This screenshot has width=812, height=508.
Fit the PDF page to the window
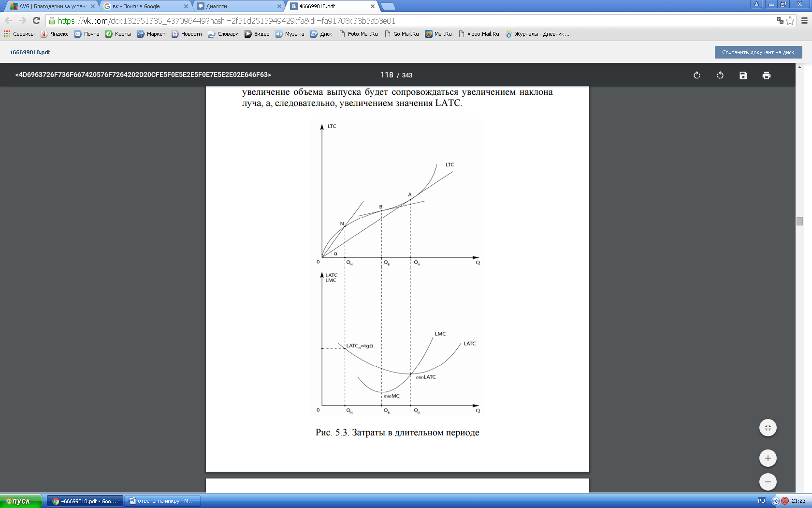click(768, 428)
